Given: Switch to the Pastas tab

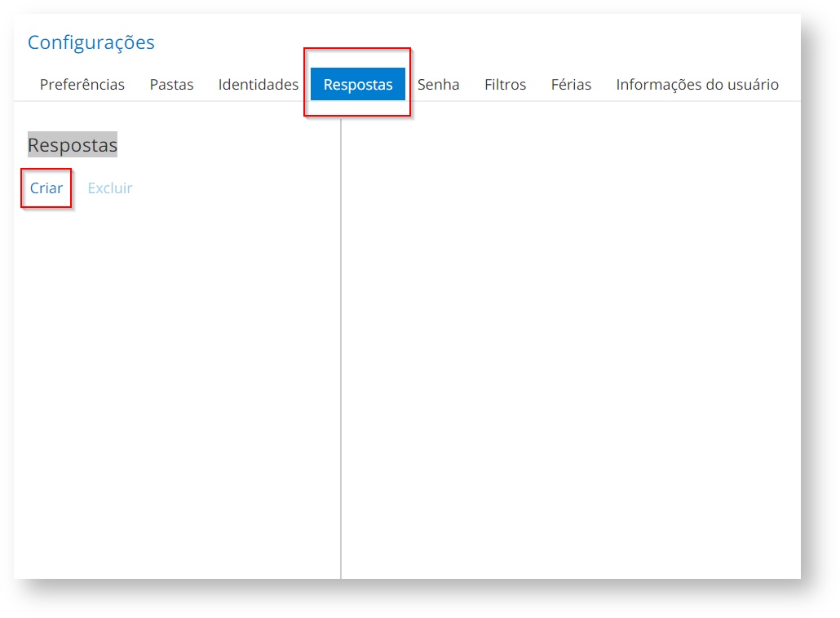Looking at the screenshot, I should coord(171,85).
